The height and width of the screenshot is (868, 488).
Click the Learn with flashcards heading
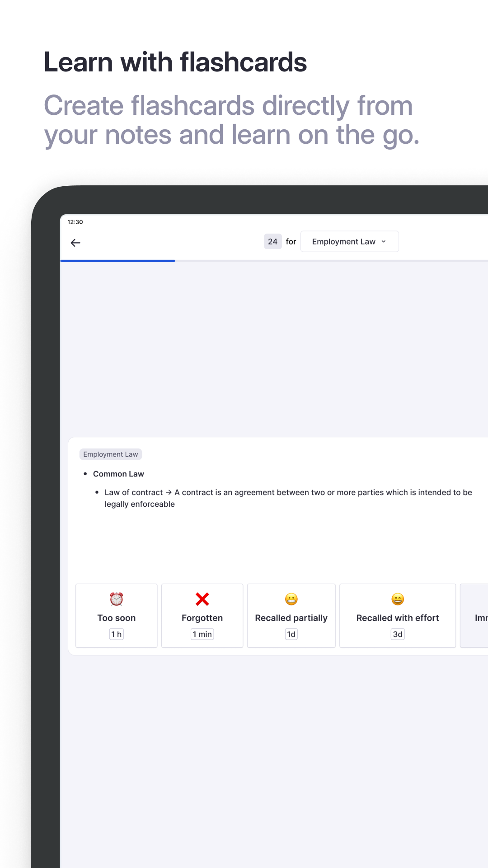pyautogui.click(x=175, y=62)
